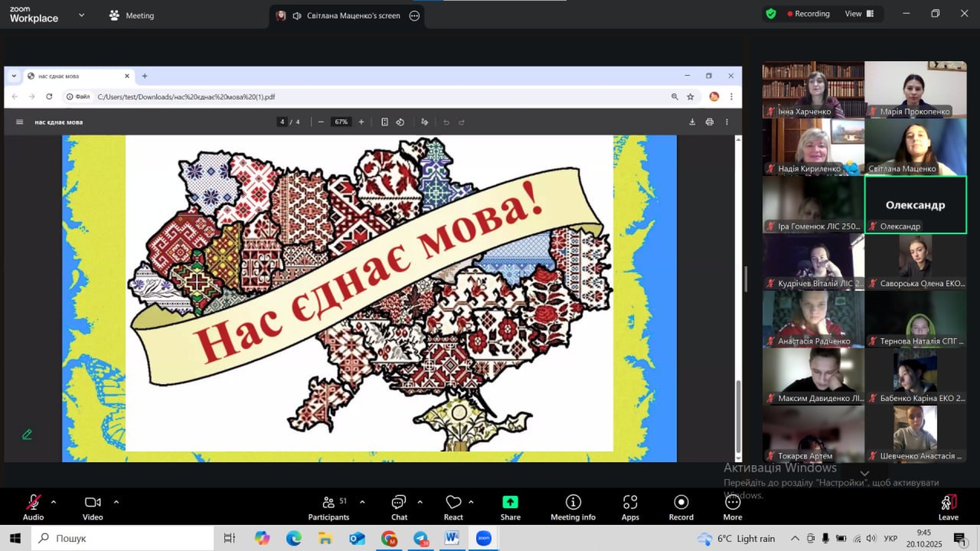Click Олександр participant video tile
The width and height of the screenshot is (980, 551).
(915, 205)
